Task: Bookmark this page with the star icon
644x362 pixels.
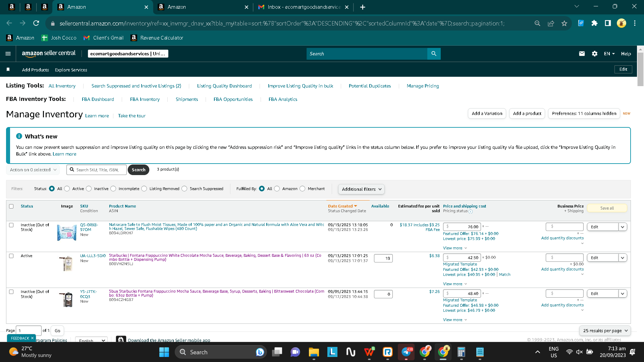Action: pyautogui.click(x=564, y=23)
